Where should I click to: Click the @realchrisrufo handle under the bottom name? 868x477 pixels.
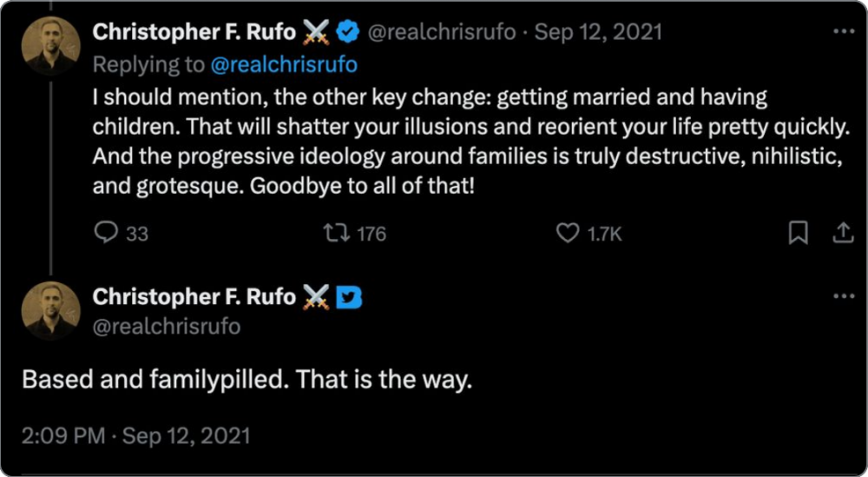(x=167, y=327)
